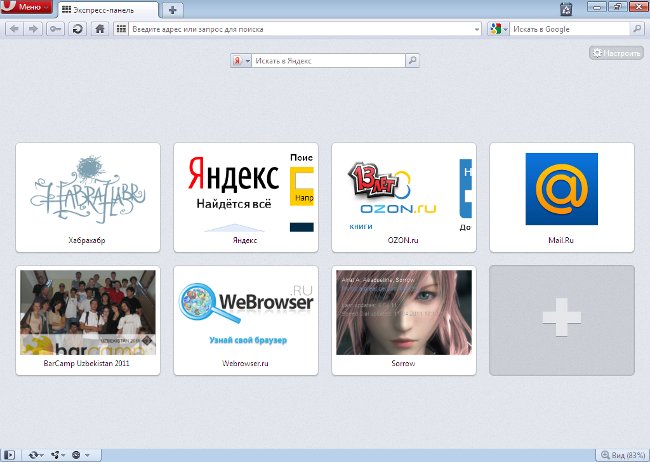Add new speed dial with plus tile
The height and width of the screenshot is (462, 650).
pyautogui.click(x=561, y=319)
